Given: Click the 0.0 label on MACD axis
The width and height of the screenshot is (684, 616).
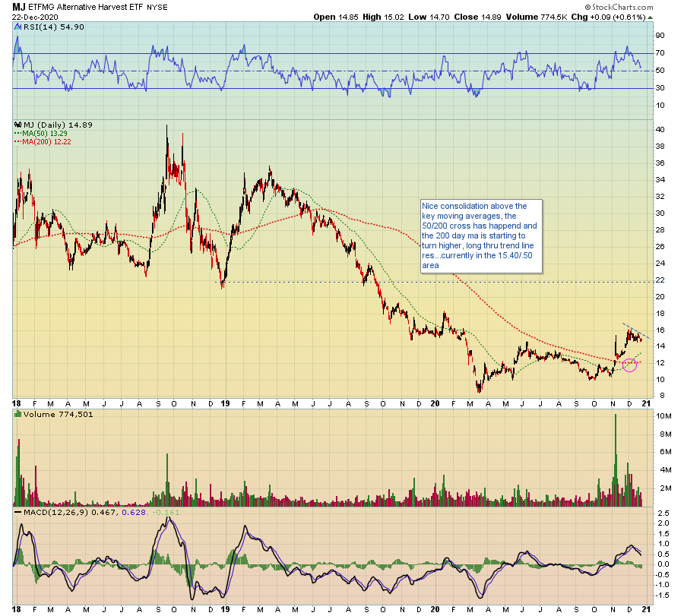Looking at the screenshot, I should pyautogui.click(x=663, y=564).
